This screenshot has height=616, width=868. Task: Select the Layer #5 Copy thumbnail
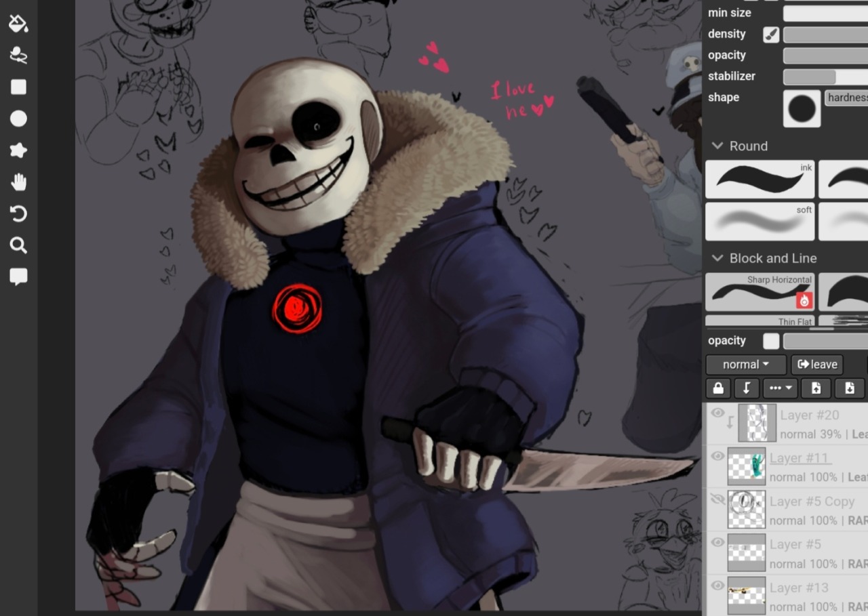[x=747, y=510]
